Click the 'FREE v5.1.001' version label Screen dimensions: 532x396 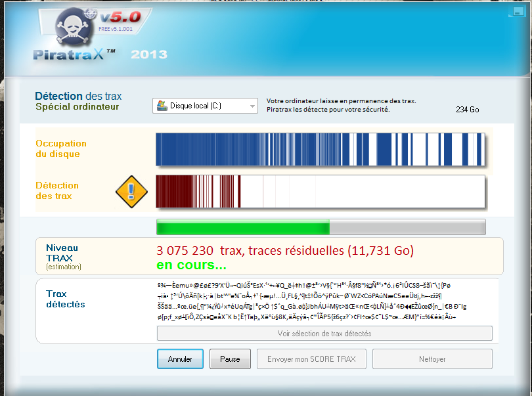point(116,29)
